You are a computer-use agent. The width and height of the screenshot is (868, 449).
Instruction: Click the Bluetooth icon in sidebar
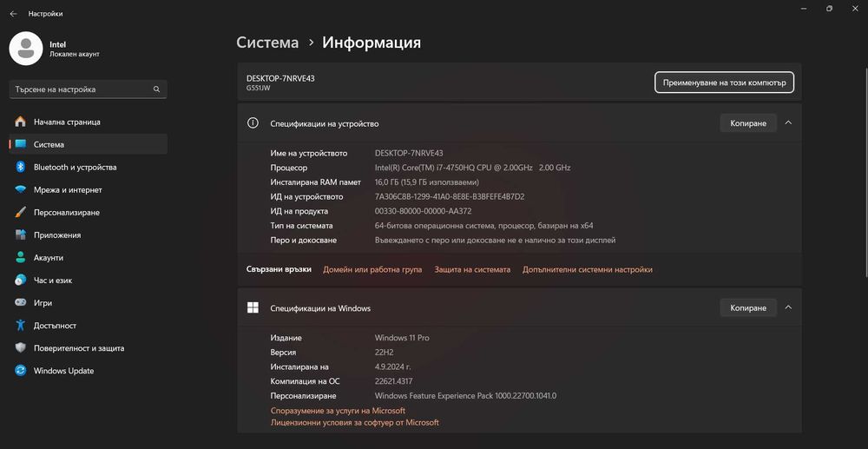[x=21, y=168]
